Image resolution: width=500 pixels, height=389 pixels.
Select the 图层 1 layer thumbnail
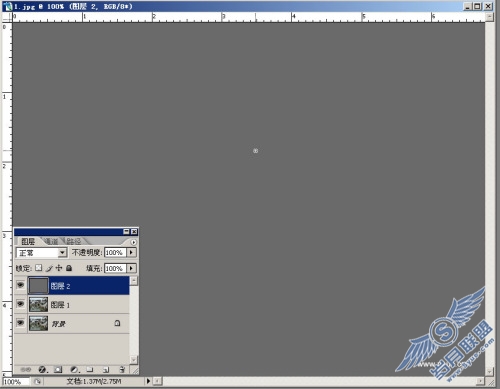[38, 305]
